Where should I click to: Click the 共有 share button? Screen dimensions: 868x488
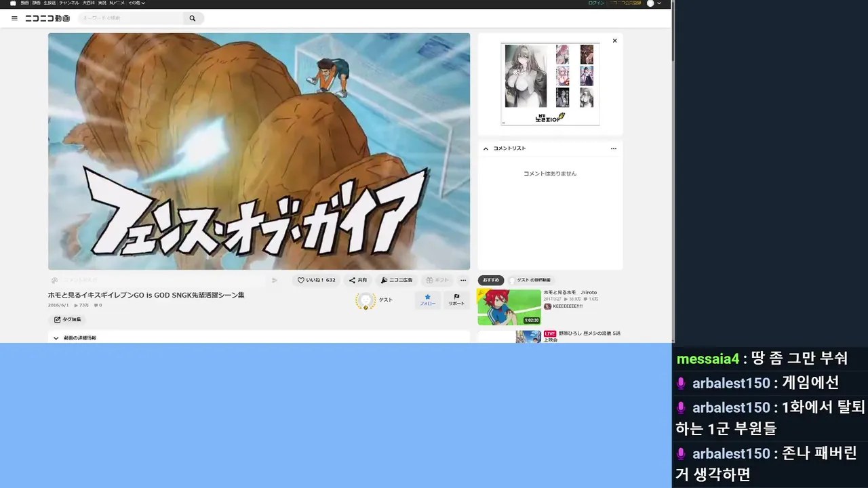click(358, 280)
